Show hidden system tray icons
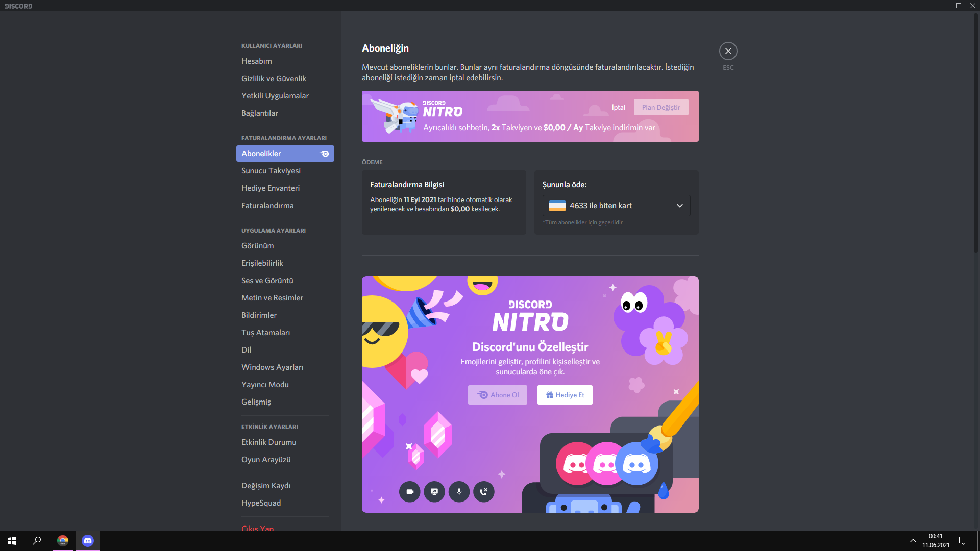 (x=913, y=541)
